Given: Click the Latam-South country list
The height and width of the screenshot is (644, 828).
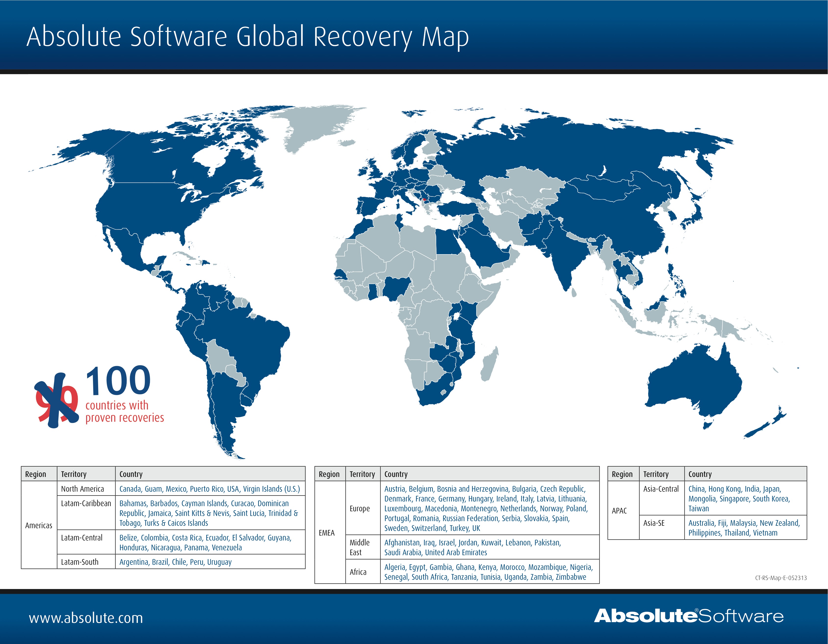Looking at the screenshot, I should [x=175, y=562].
